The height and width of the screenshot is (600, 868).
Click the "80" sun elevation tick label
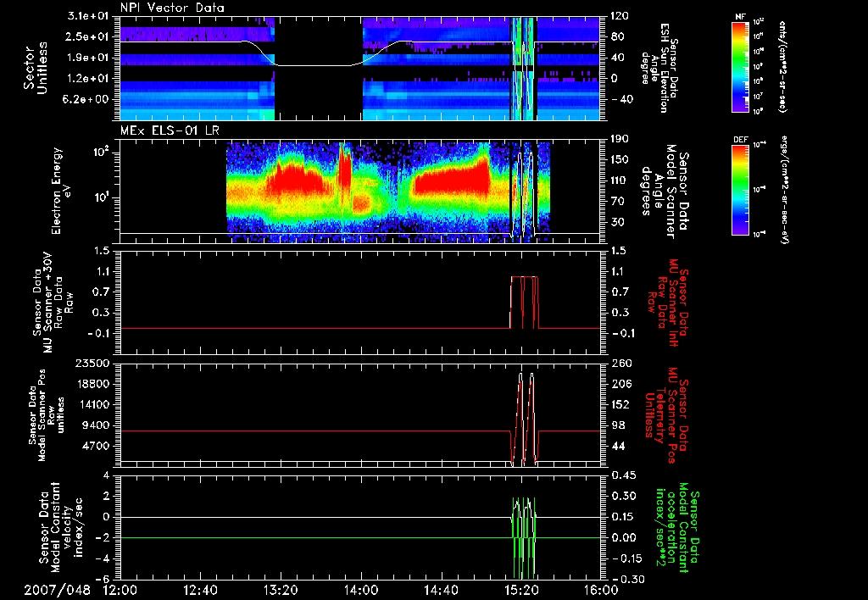[x=618, y=37]
